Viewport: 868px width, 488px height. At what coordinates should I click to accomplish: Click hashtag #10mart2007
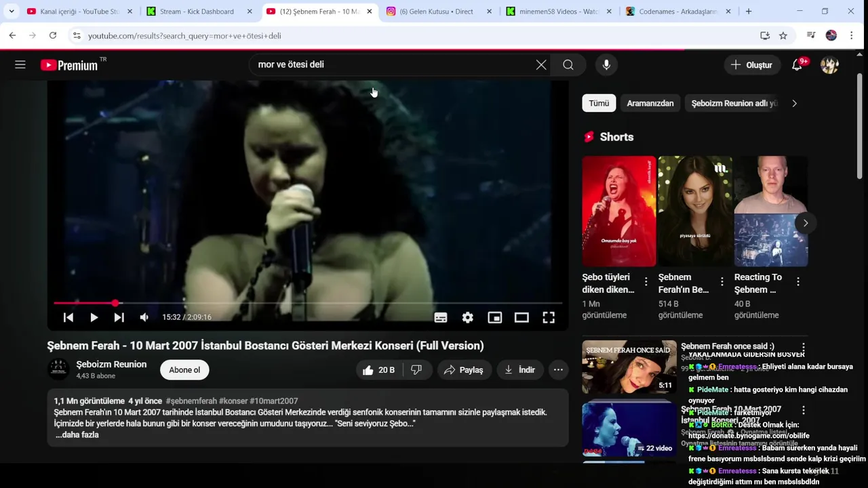point(273,401)
